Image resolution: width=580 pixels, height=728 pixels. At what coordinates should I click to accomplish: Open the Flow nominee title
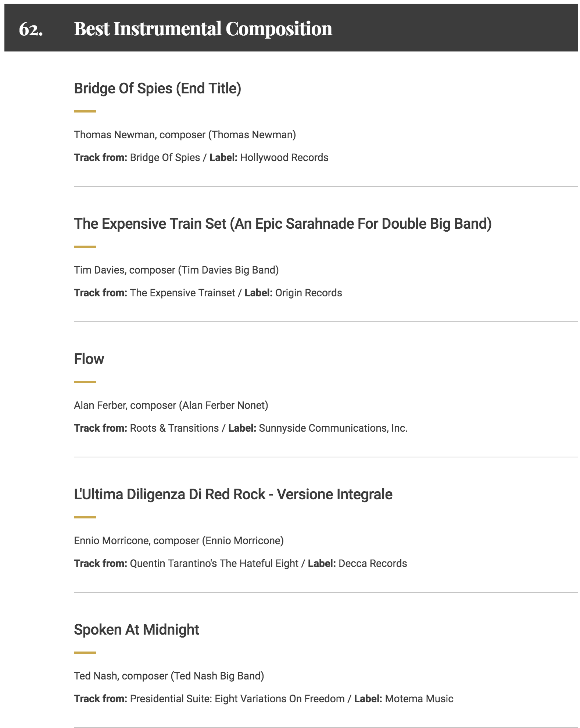pos(89,359)
